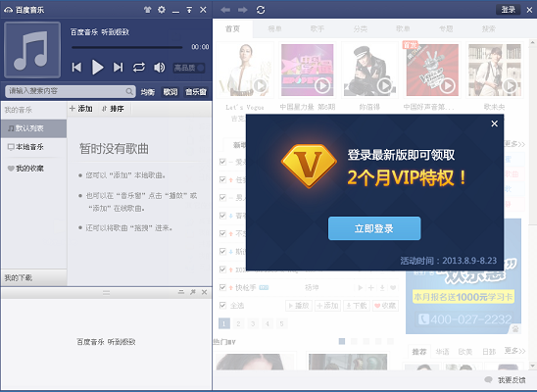Image resolution: width=537 pixels, height=392 pixels.
Task: Play the 快枪手 row with its play icon
Action: [x=361, y=288]
